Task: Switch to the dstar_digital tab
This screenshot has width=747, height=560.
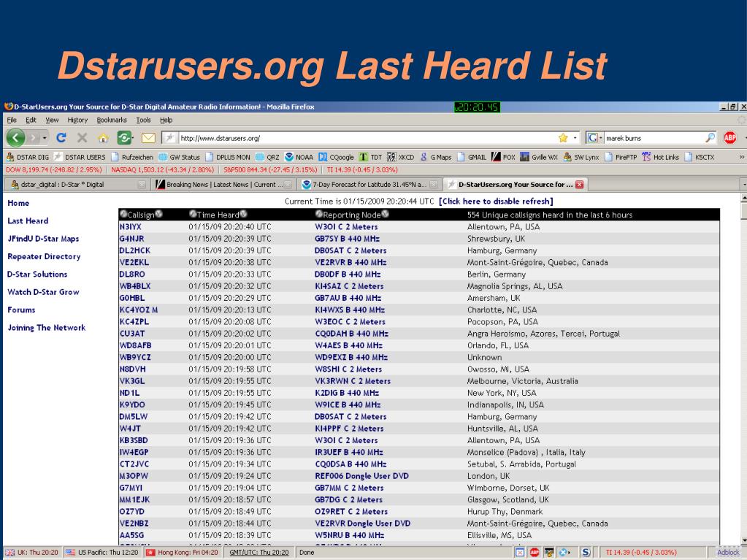Action: [77, 184]
